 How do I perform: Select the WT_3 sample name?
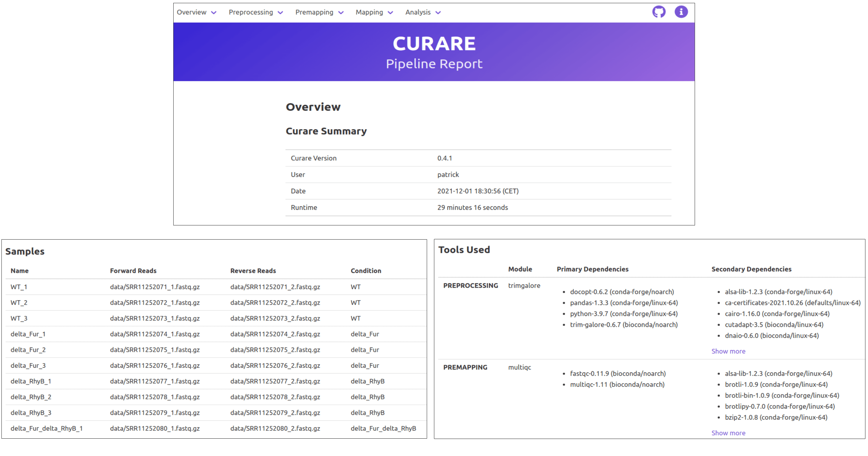(x=19, y=318)
